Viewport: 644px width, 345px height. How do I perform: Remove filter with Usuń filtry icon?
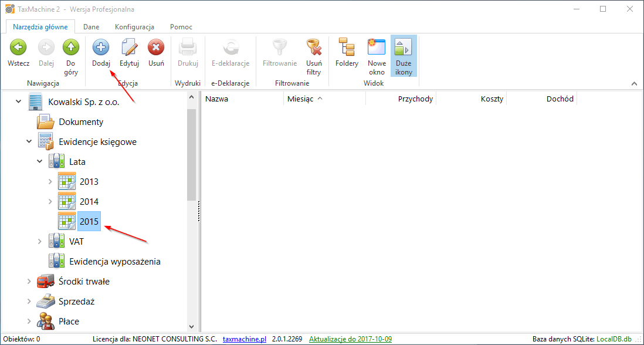(x=314, y=48)
